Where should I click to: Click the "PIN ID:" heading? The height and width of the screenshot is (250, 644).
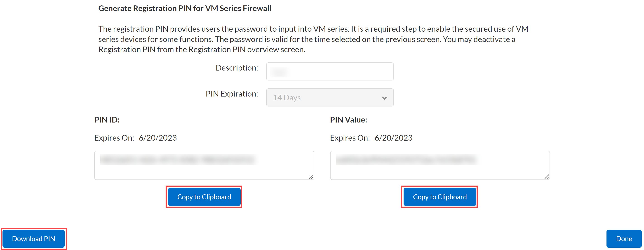[x=107, y=120]
